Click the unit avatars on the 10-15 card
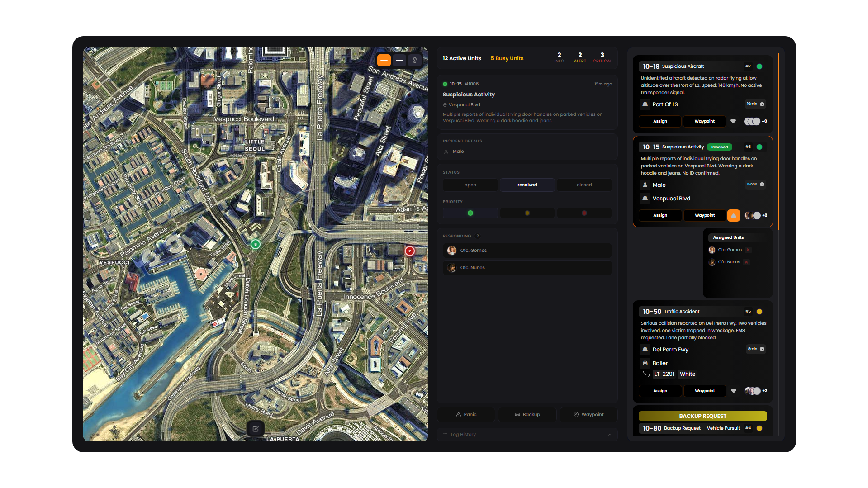Screen dimensions: 868x488 pyautogui.click(x=752, y=215)
